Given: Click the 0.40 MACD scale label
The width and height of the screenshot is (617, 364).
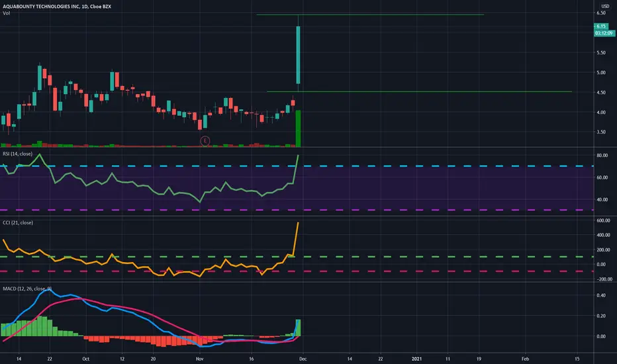Looking at the screenshot, I should coord(601,296).
